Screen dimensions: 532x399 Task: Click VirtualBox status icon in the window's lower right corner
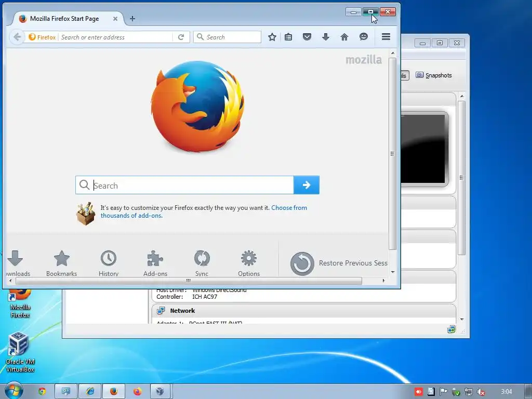coord(451,329)
